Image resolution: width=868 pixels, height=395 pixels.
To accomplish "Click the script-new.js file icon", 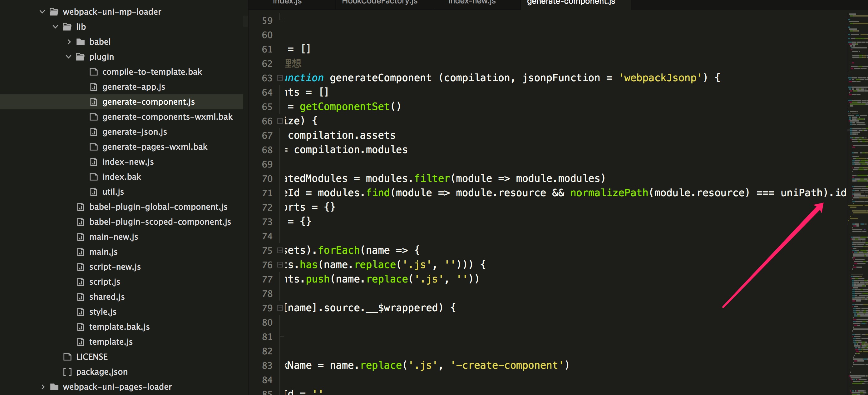I will pyautogui.click(x=80, y=267).
